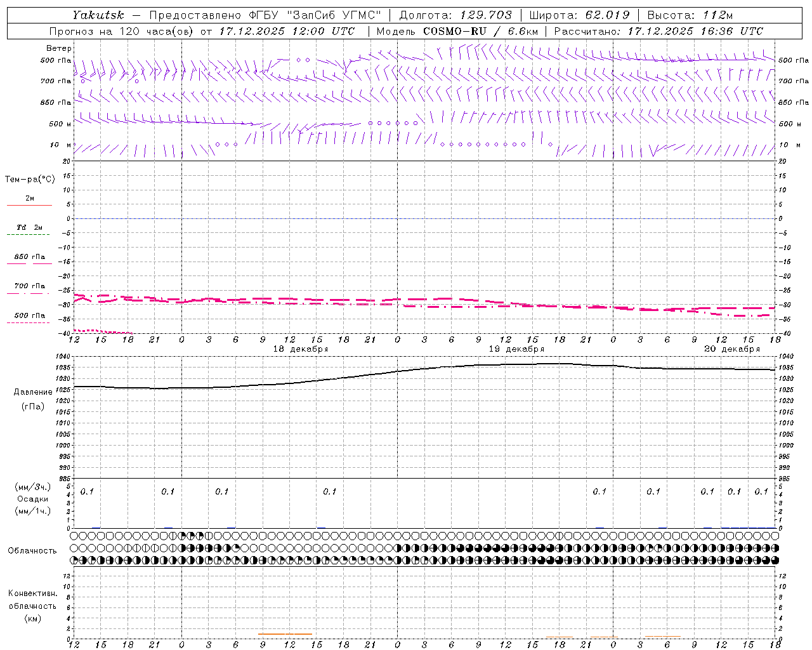
Task: Click the 2м temperature legend entry
Action: click(29, 201)
